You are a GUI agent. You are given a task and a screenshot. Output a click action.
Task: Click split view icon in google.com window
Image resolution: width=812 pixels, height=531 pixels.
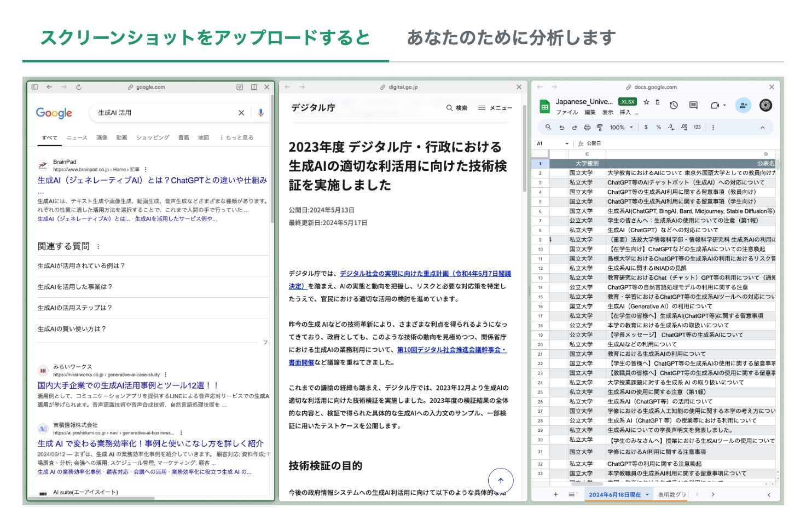254,87
